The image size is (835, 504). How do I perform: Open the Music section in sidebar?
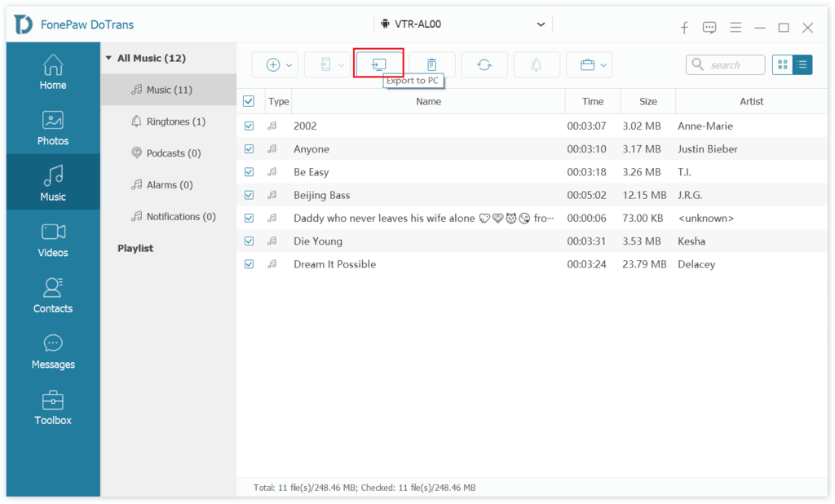pyautogui.click(x=53, y=183)
